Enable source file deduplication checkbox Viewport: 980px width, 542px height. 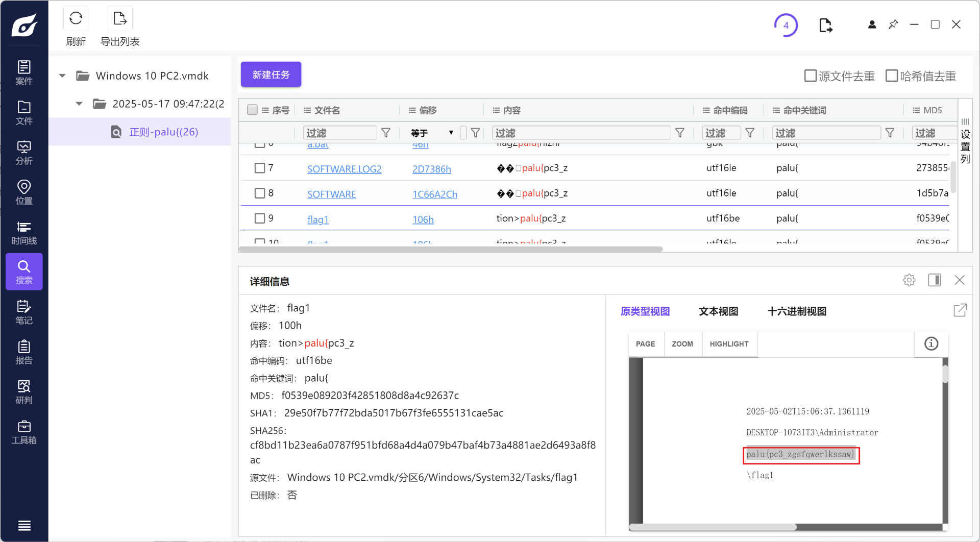point(811,76)
